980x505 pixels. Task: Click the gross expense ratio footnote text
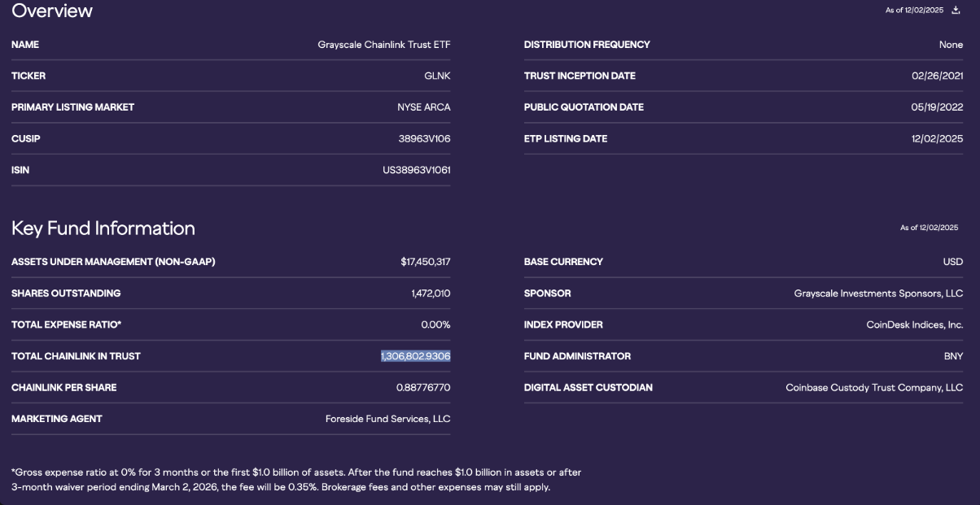point(296,480)
